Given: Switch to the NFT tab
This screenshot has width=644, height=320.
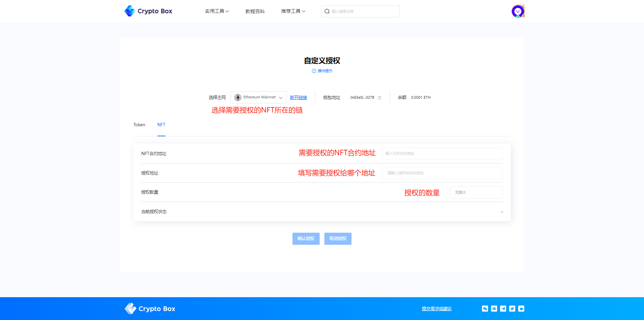Looking at the screenshot, I should point(161,125).
